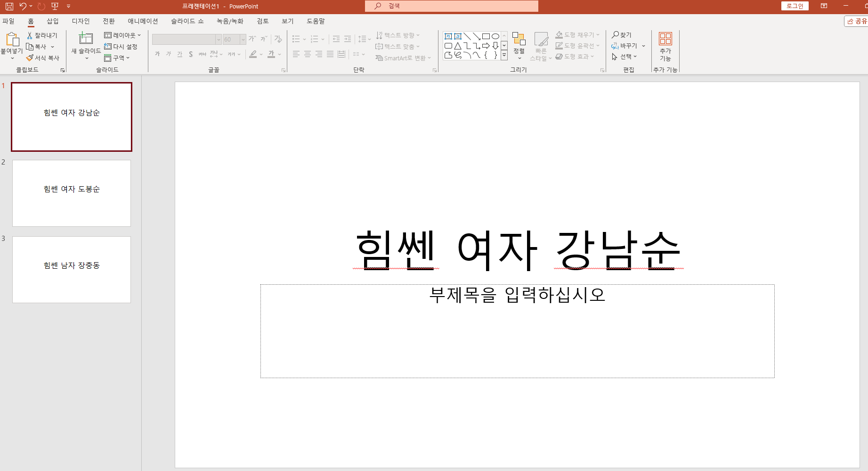This screenshot has width=868, height=471.
Task: Toggle underline formatting
Action: tap(179, 54)
